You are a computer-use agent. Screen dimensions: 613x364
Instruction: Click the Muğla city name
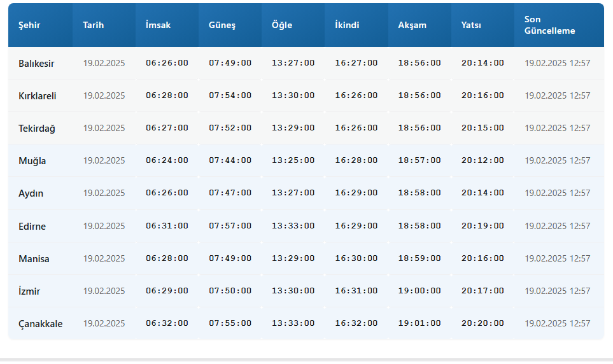[x=32, y=161]
